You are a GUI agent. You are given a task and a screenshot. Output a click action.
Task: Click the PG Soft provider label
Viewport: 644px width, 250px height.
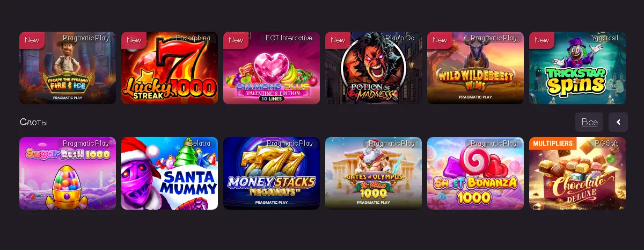coord(606,144)
